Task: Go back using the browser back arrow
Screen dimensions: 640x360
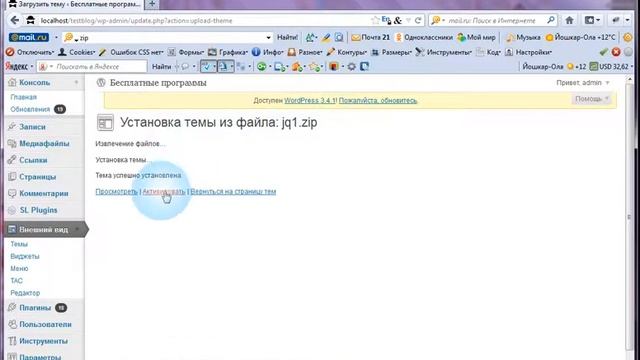Action: click(15, 20)
